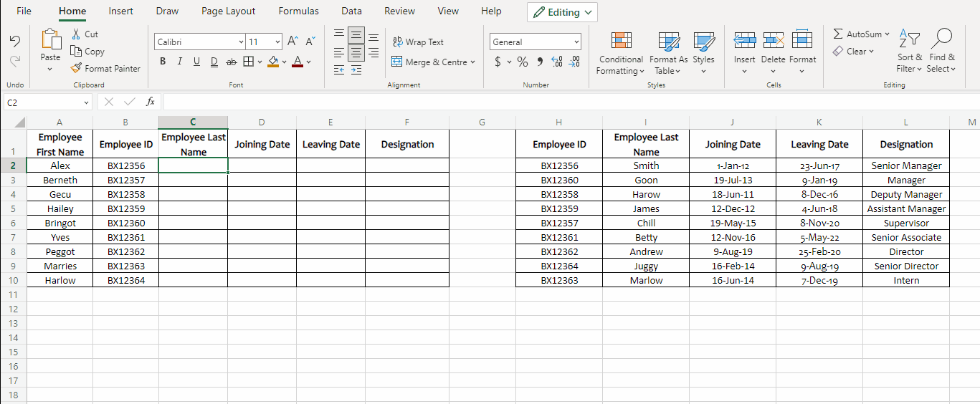Open the Name Box dropdown arrow
Image resolution: width=980 pixels, height=404 pixels.
click(x=87, y=102)
